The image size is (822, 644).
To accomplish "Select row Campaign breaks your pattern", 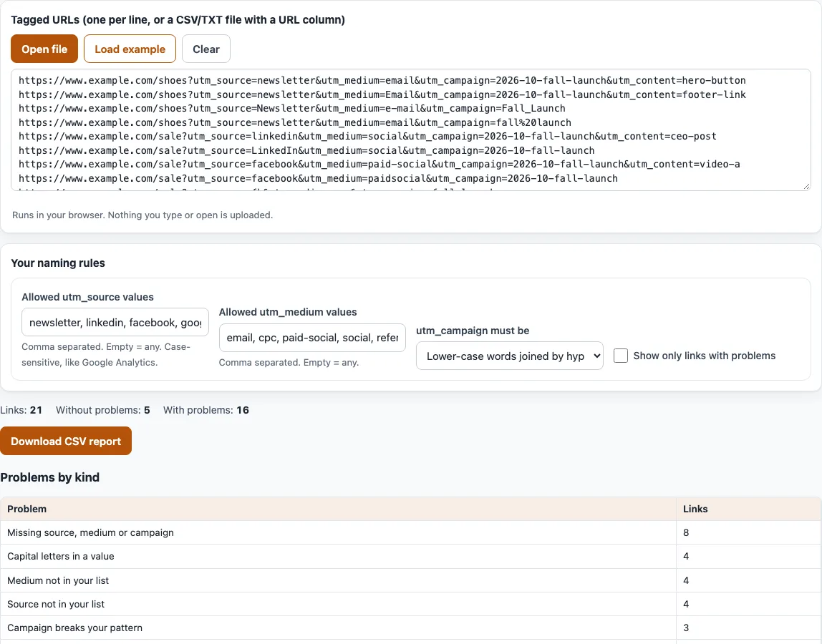I will 410,628.
